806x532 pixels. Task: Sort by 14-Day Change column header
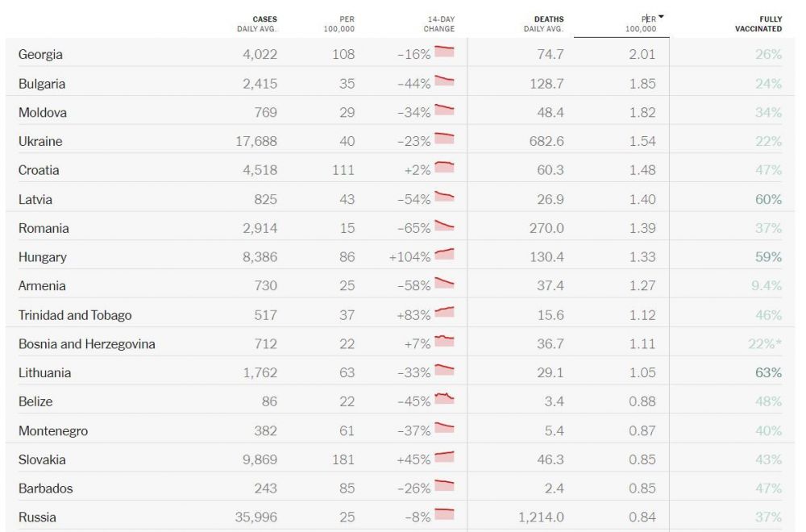(x=439, y=23)
